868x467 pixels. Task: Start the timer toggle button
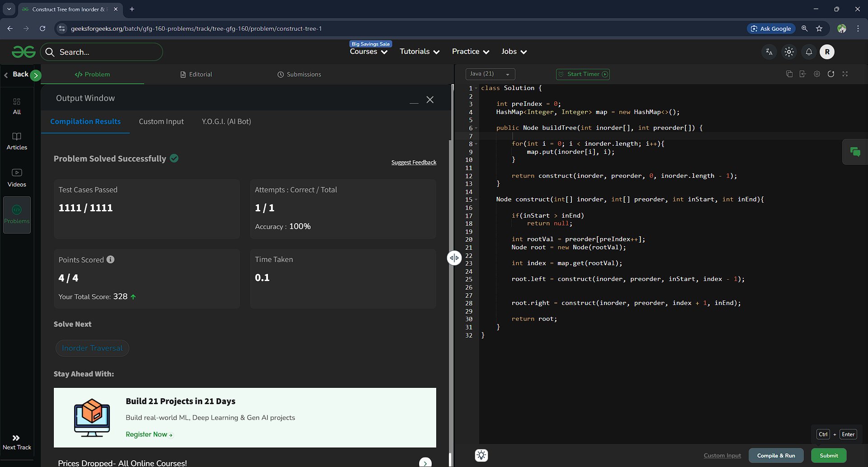(x=583, y=74)
